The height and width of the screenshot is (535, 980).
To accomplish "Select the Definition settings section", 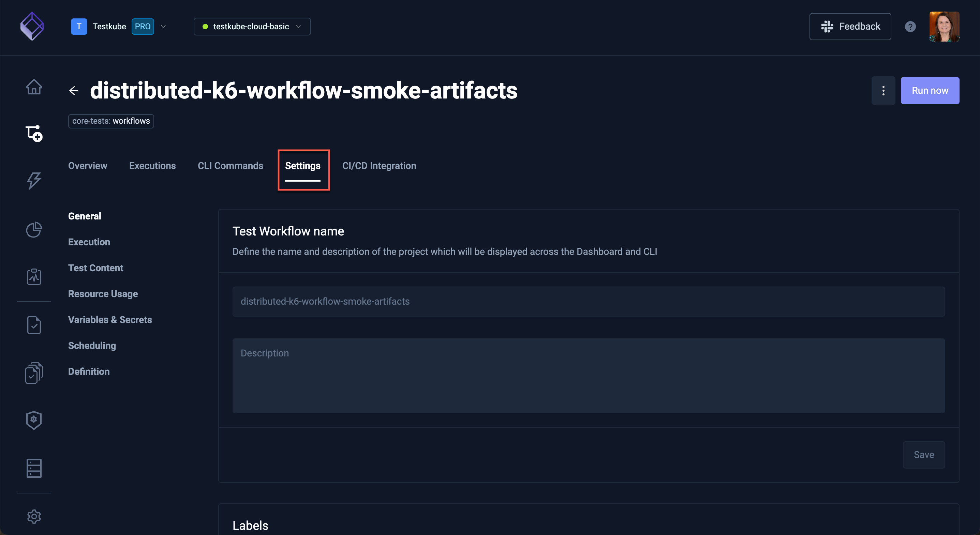I will point(88,371).
